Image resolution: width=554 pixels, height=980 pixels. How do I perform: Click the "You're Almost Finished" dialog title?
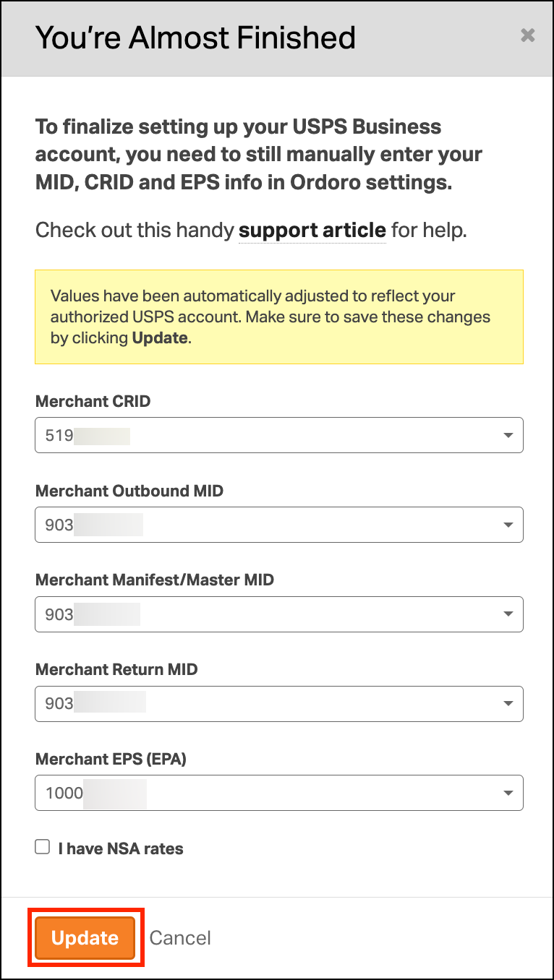[195, 38]
